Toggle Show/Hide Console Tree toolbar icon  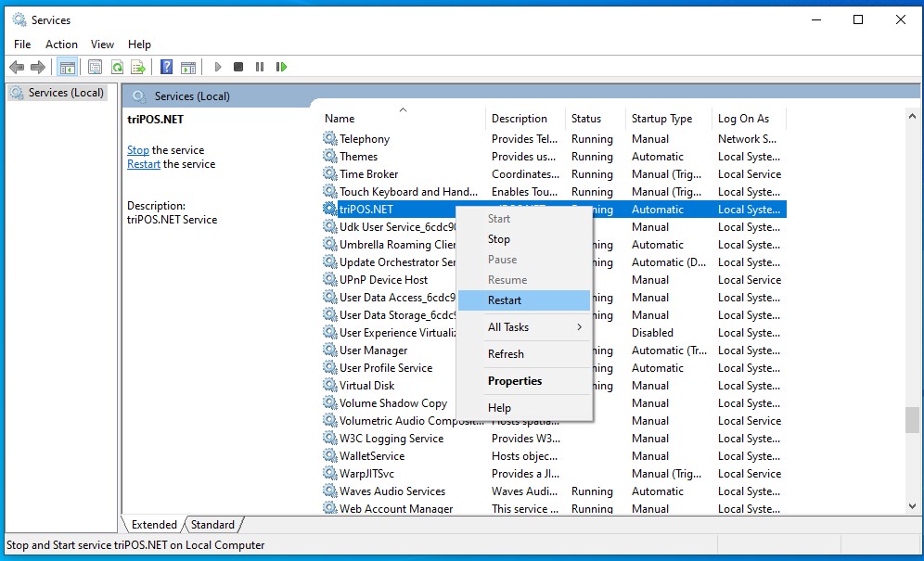point(67,67)
